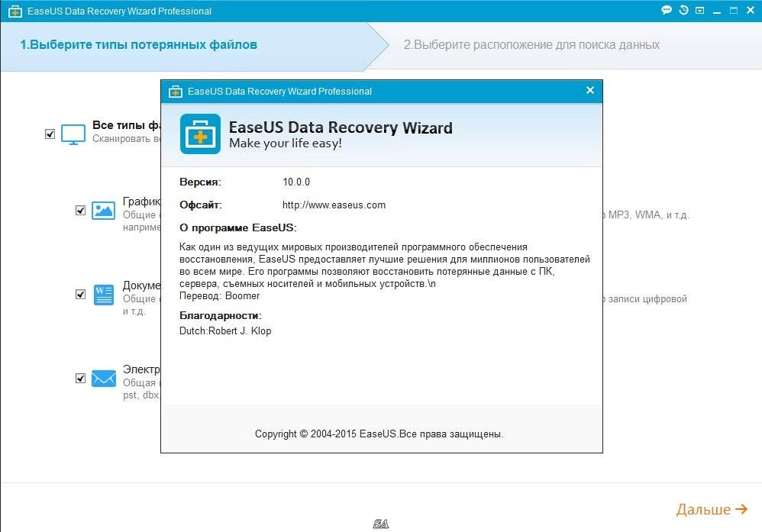Click the feedback chat bubble icon in title bar

point(667,10)
